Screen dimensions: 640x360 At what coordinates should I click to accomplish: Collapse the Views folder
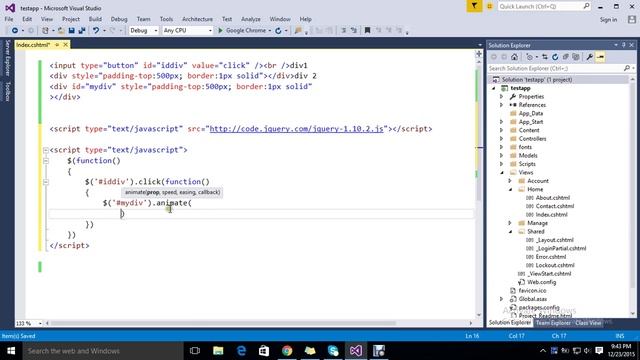click(502, 172)
